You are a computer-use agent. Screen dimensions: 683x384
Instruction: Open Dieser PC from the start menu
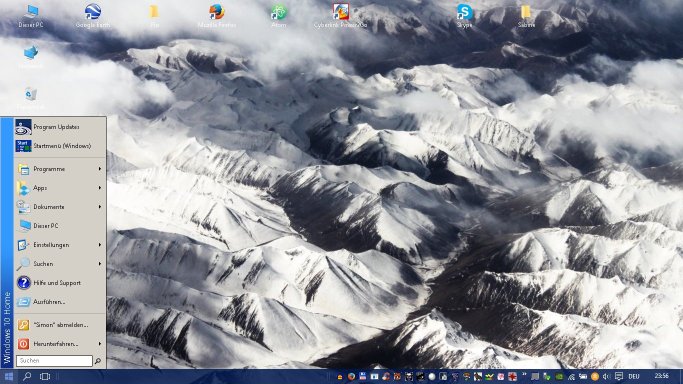(x=60, y=226)
